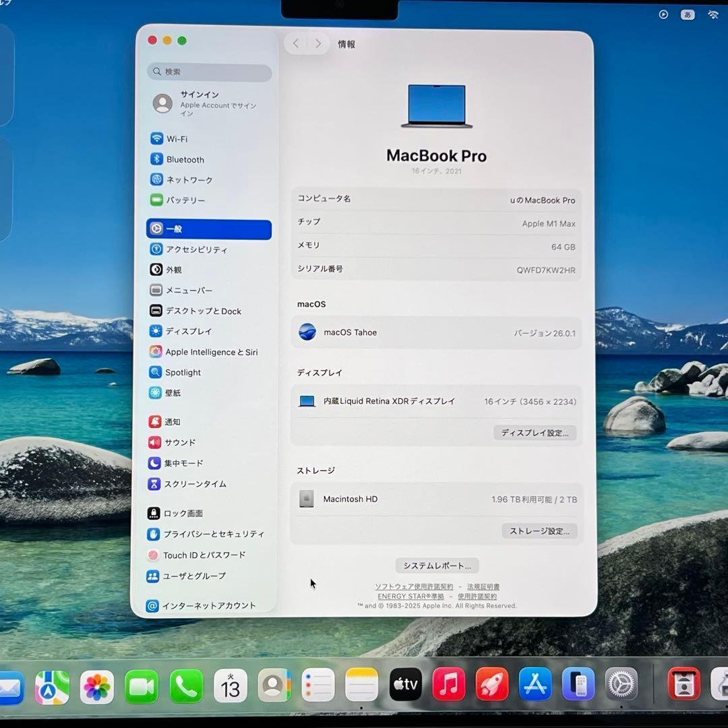Click the ディスプレイ設定 button

tap(535, 433)
